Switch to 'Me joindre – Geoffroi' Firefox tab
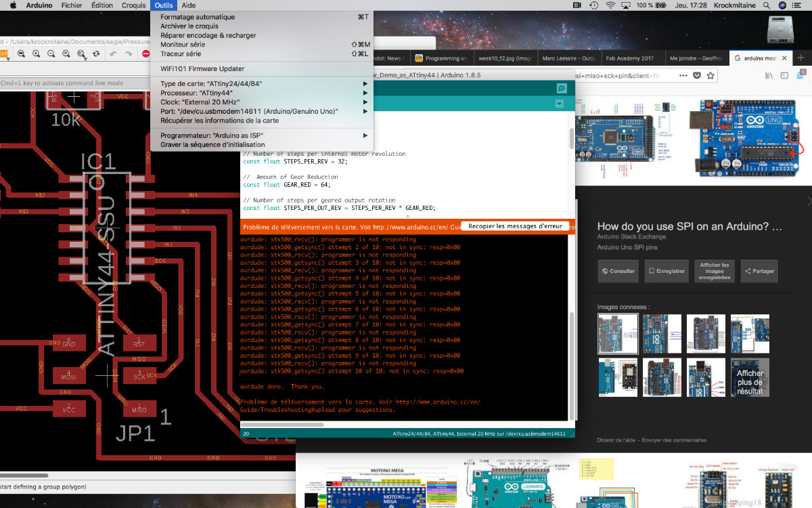The width and height of the screenshot is (812, 508). pos(696,58)
